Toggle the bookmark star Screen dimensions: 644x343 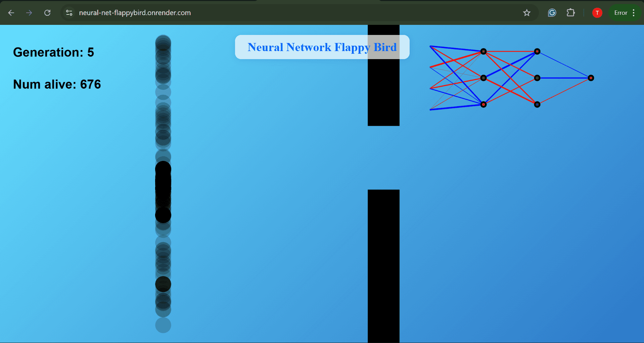coord(527,13)
